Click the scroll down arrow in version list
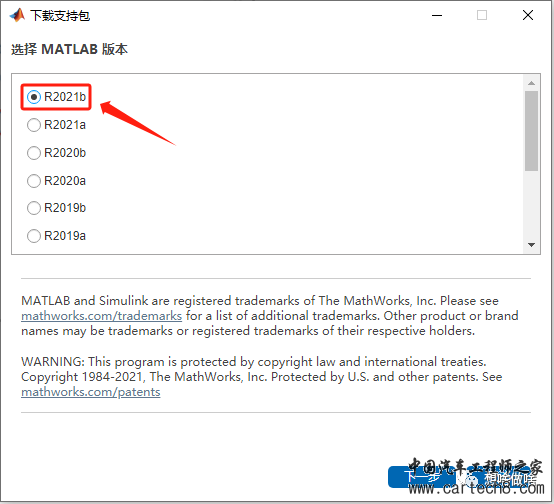The height and width of the screenshot is (504, 554). pos(531,245)
